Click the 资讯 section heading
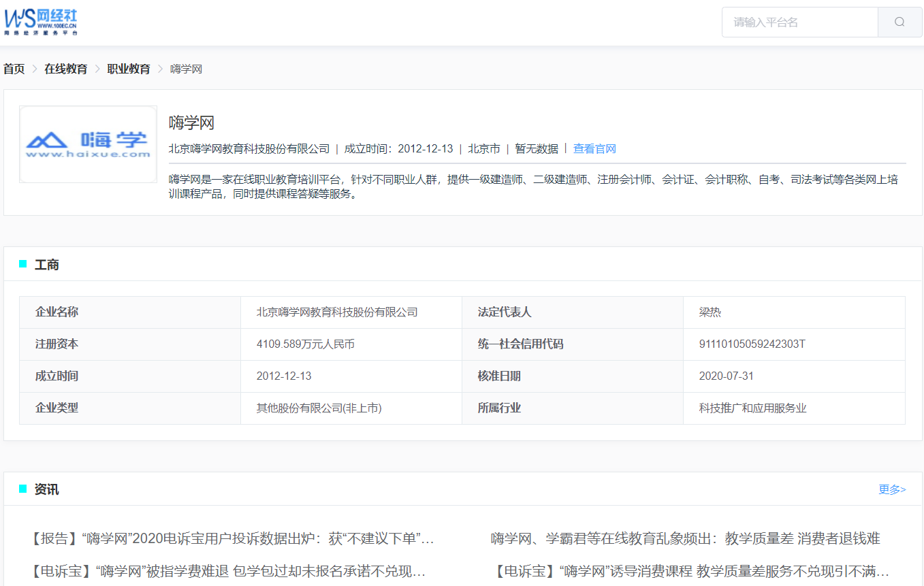Viewport: 924px width, 586px height. [47, 489]
